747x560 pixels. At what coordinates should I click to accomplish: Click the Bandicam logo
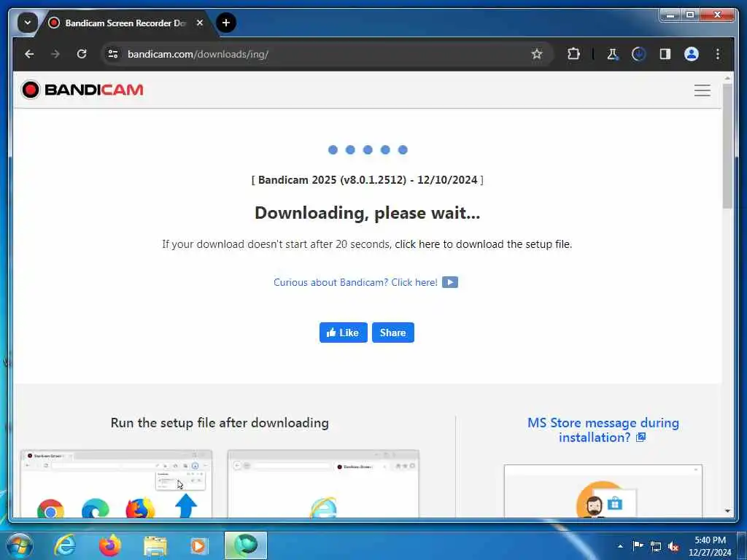coord(82,90)
